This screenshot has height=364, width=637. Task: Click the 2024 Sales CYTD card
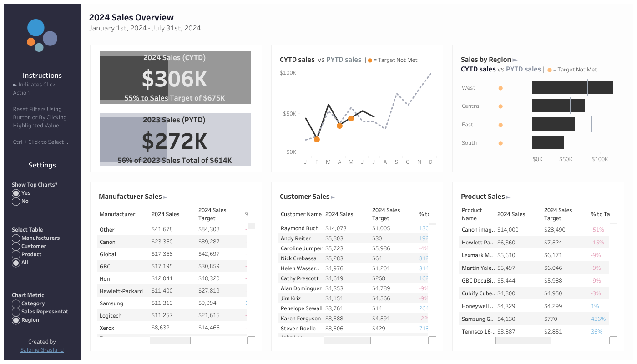(175, 77)
